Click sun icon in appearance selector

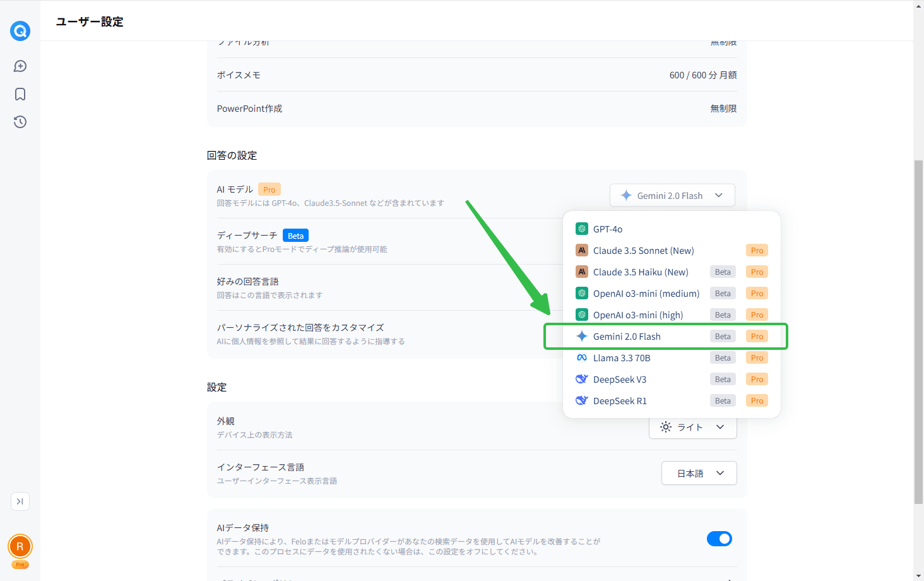(666, 428)
